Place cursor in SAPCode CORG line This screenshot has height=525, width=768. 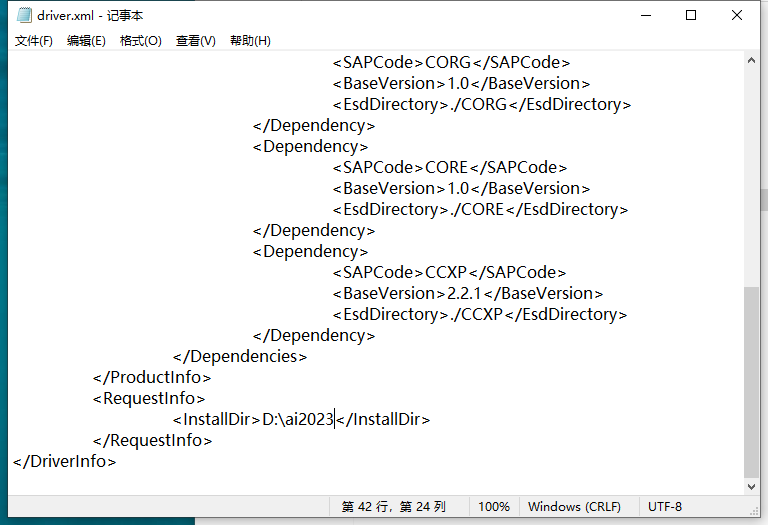[x=451, y=63]
